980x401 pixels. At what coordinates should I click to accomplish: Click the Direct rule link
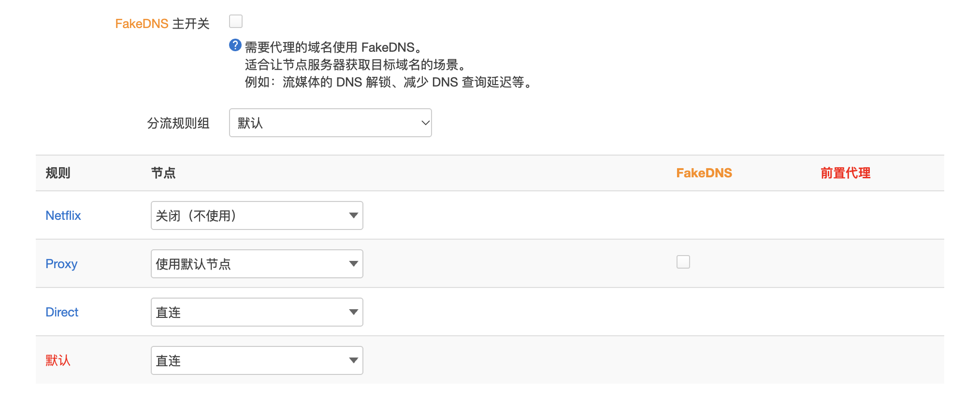point(62,312)
